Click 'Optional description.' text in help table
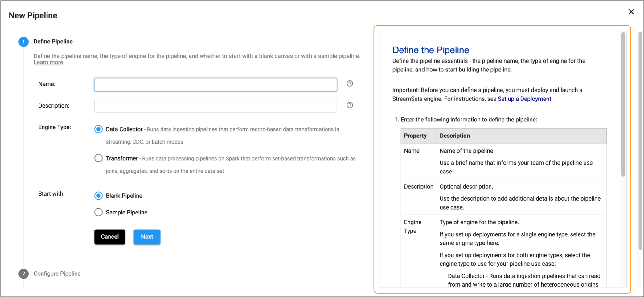The width and height of the screenshot is (644, 297). [x=466, y=186]
